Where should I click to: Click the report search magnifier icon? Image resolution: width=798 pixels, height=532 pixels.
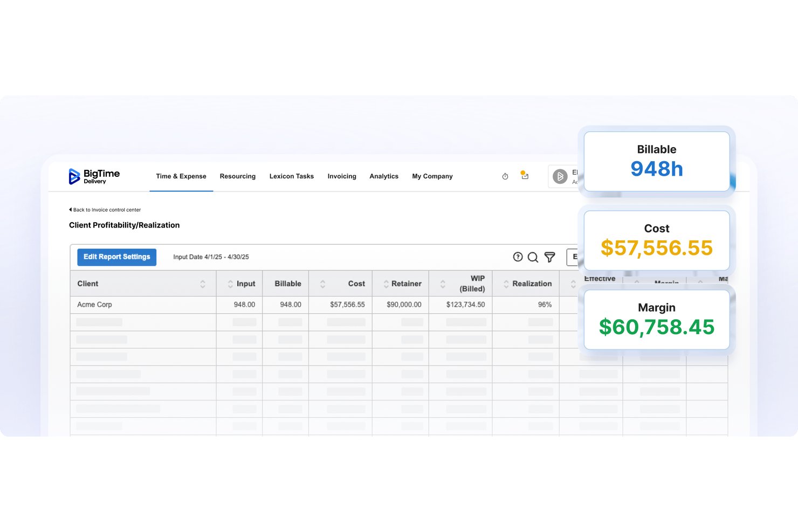[x=533, y=257]
